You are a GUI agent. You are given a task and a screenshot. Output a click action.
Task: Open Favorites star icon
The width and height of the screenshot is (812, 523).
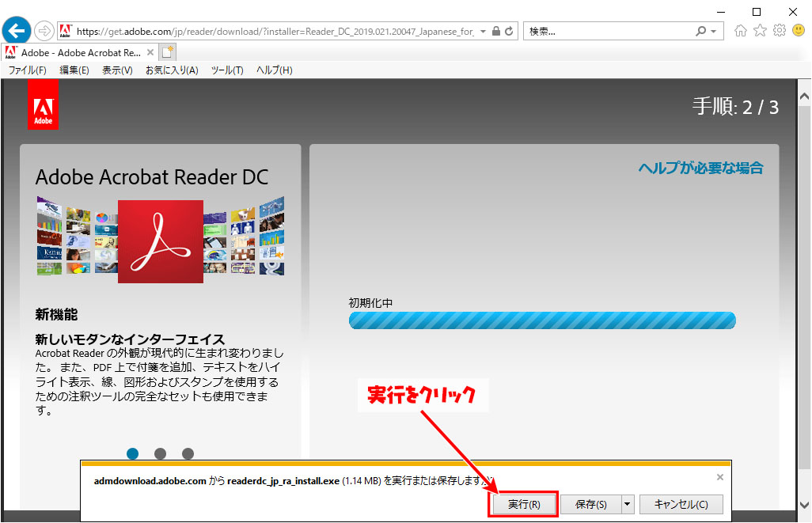click(x=760, y=31)
